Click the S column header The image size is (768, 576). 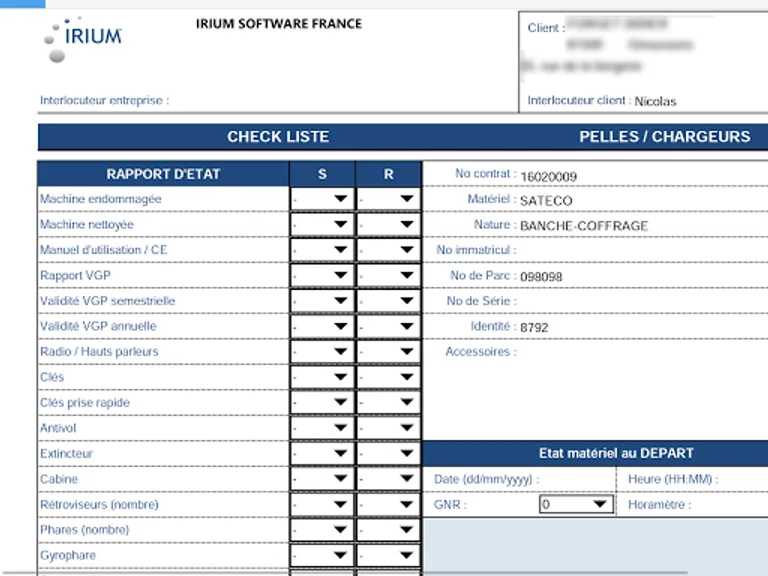coord(322,174)
